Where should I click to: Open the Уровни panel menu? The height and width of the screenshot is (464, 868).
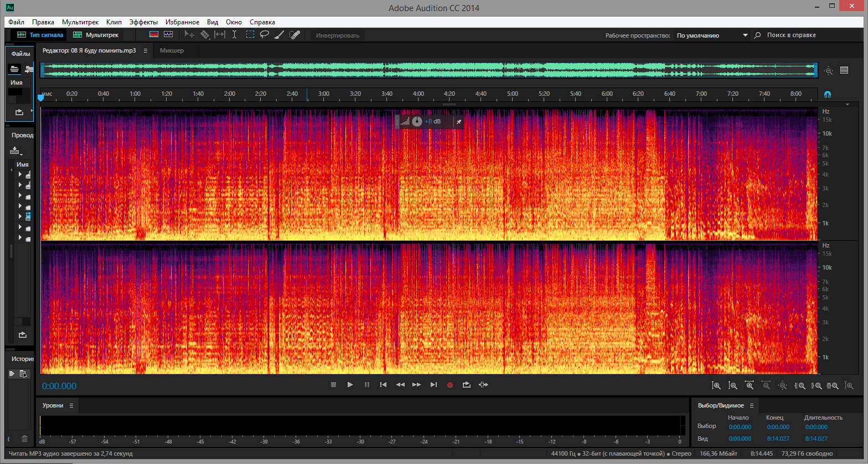(x=71, y=405)
